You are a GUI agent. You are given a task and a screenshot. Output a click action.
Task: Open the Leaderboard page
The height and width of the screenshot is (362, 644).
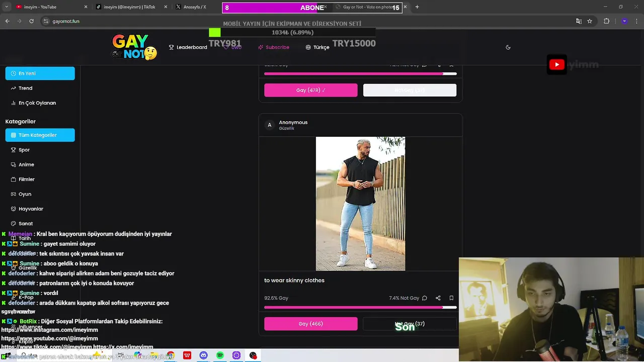tap(188, 47)
